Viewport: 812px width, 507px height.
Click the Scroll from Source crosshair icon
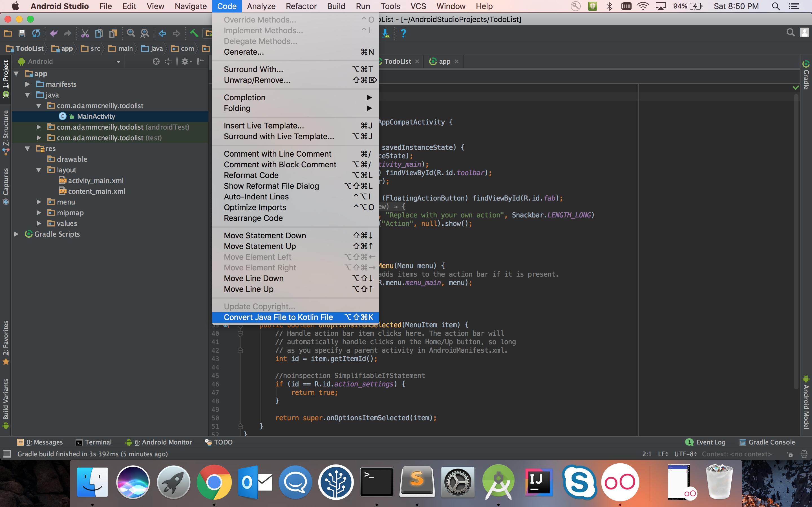(x=156, y=61)
